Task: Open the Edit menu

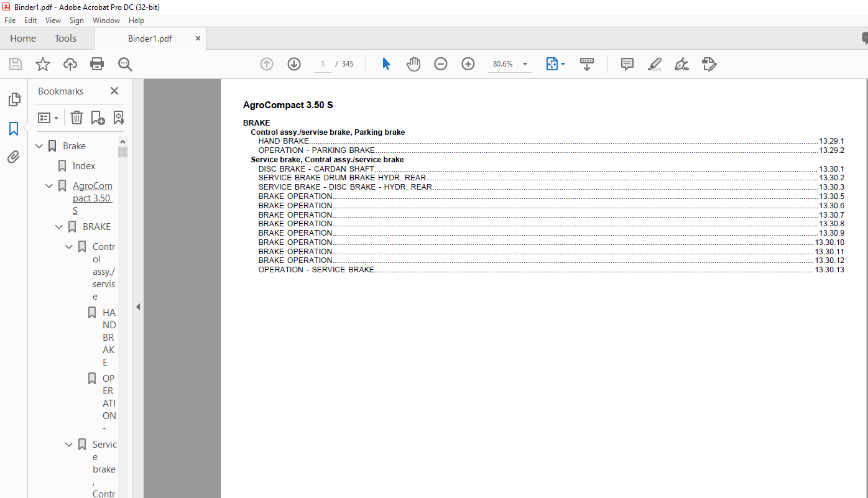Action: coord(30,21)
